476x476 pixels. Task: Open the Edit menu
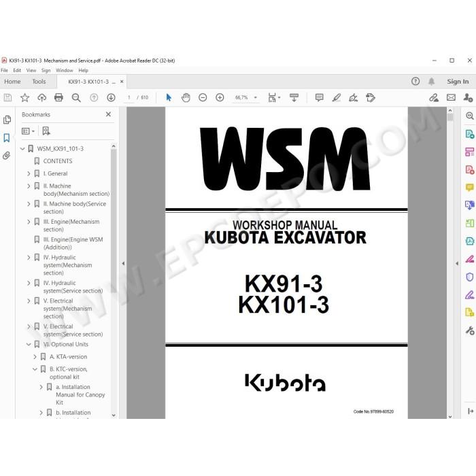pos(17,70)
